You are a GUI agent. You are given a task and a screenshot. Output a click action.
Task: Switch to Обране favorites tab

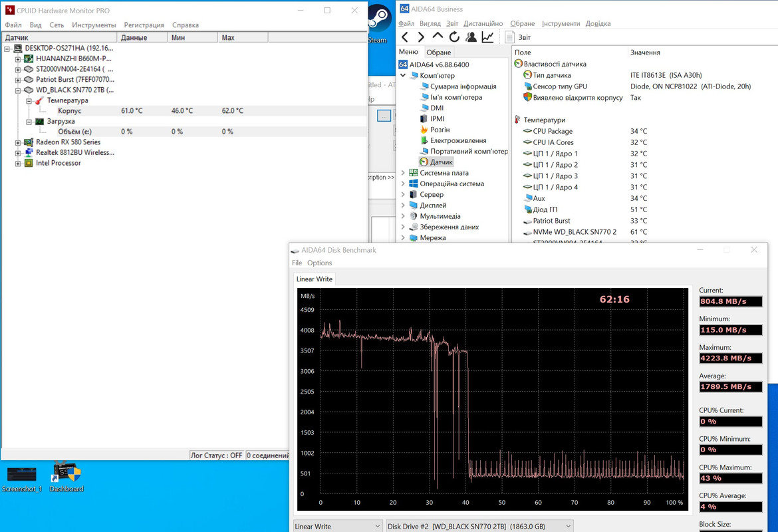click(439, 52)
